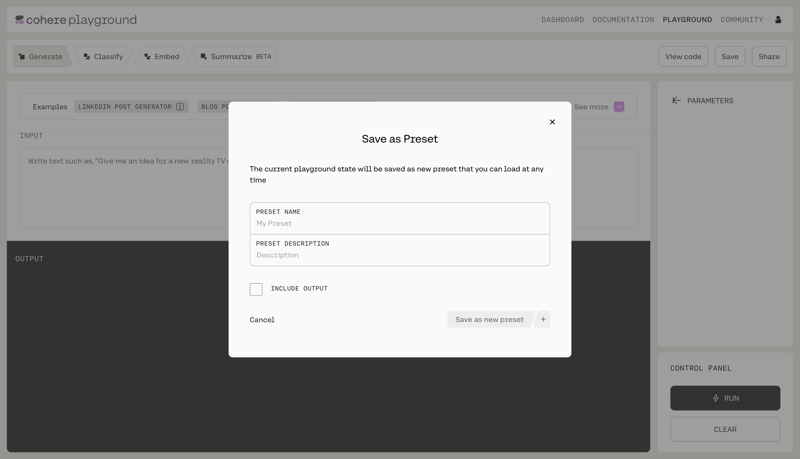Image resolution: width=800 pixels, height=459 pixels.
Task: Select Playground in top navigation
Action: (x=687, y=19)
